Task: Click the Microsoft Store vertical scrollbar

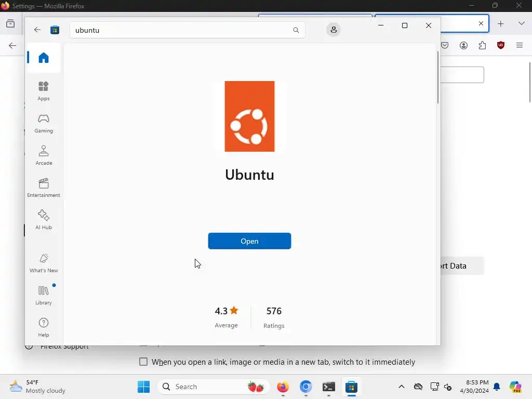Action: 437,77
